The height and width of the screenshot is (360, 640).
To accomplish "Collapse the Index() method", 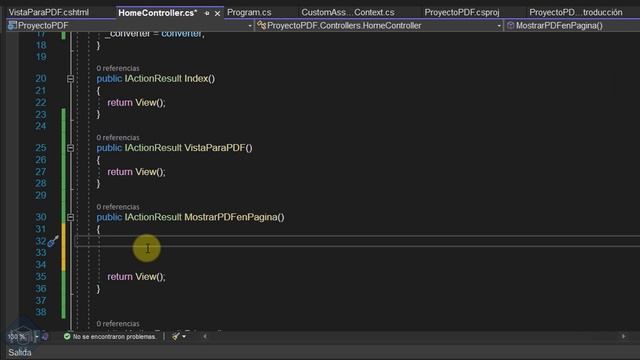I will 70,78.
